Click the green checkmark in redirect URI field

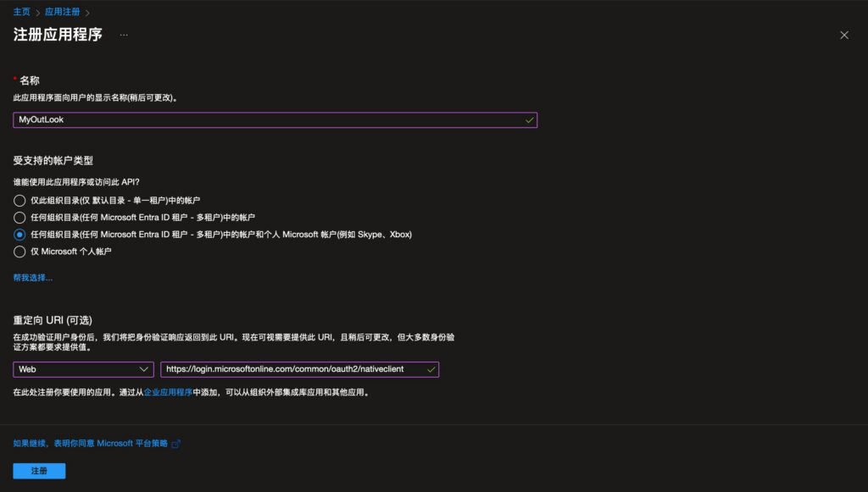431,369
